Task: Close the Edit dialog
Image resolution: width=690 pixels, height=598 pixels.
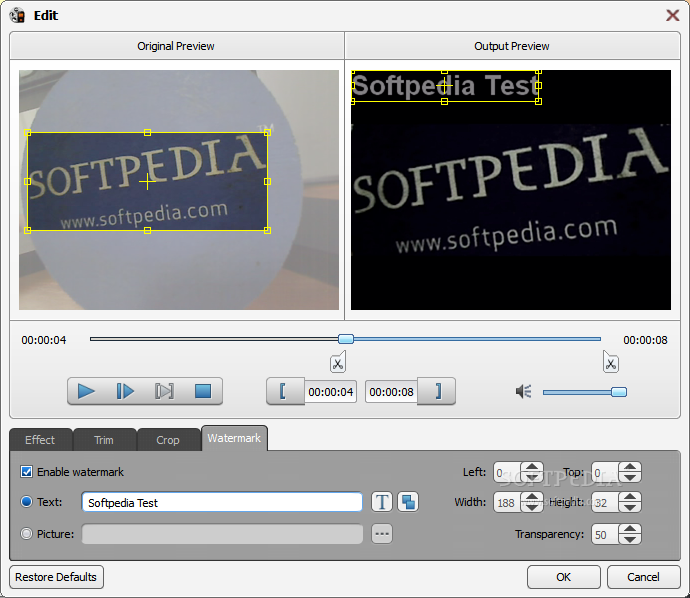Action: pyautogui.click(x=672, y=15)
